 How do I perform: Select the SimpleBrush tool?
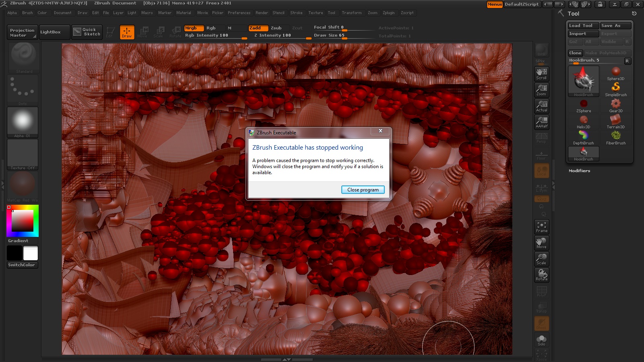tap(616, 89)
